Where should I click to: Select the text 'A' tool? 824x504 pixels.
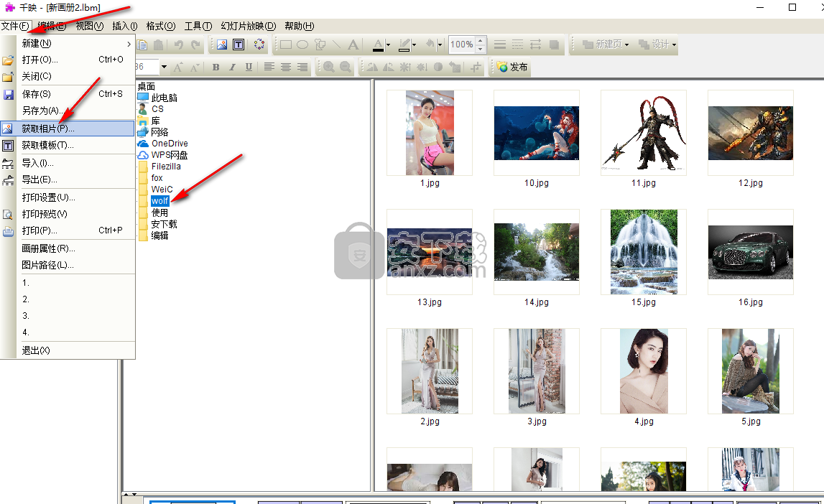[353, 45]
